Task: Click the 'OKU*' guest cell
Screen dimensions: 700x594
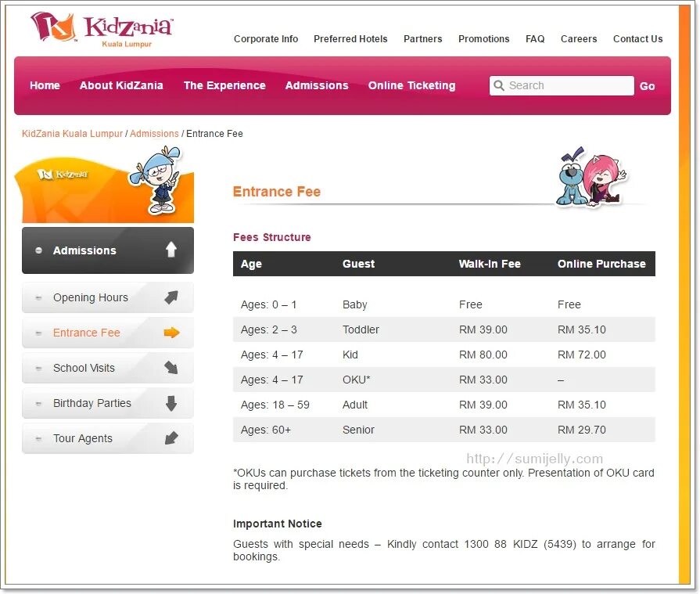Action: (x=356, y=380)
